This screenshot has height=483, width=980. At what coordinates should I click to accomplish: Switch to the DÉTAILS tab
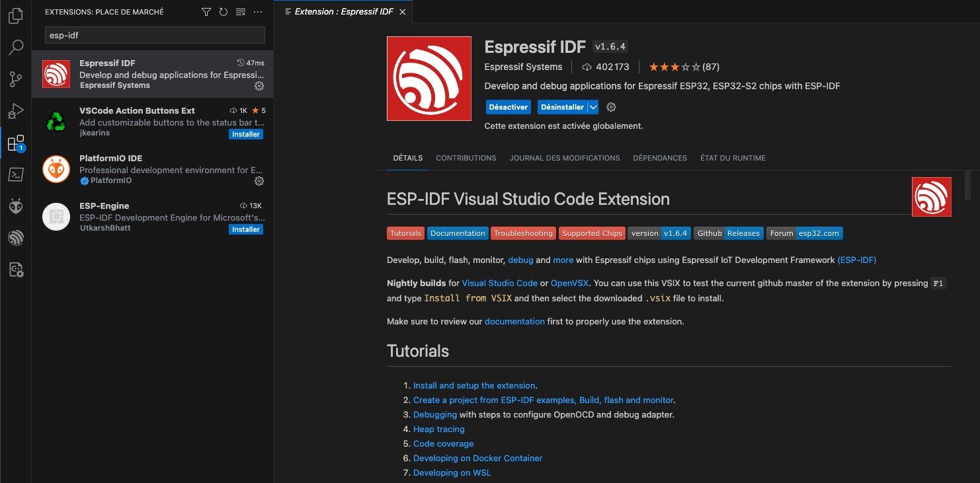407,158
